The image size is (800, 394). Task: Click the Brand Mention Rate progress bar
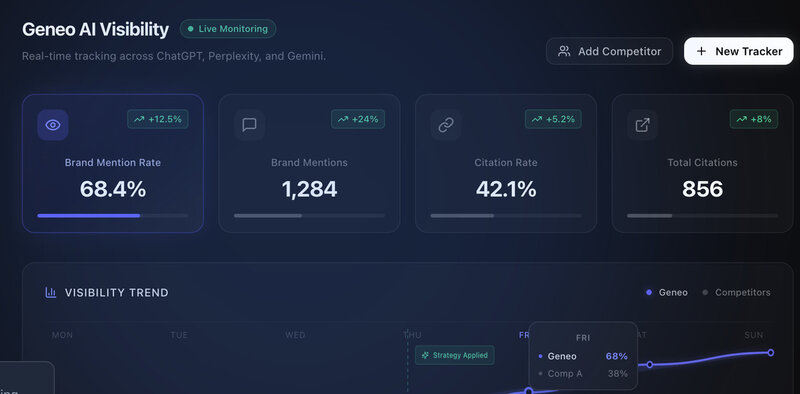point(113,216)
